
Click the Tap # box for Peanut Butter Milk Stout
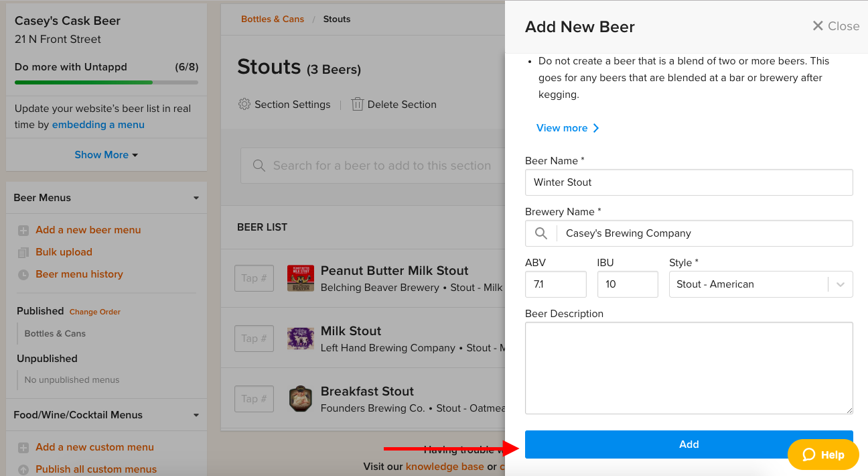pyautogui.click(x=255, y=278)
